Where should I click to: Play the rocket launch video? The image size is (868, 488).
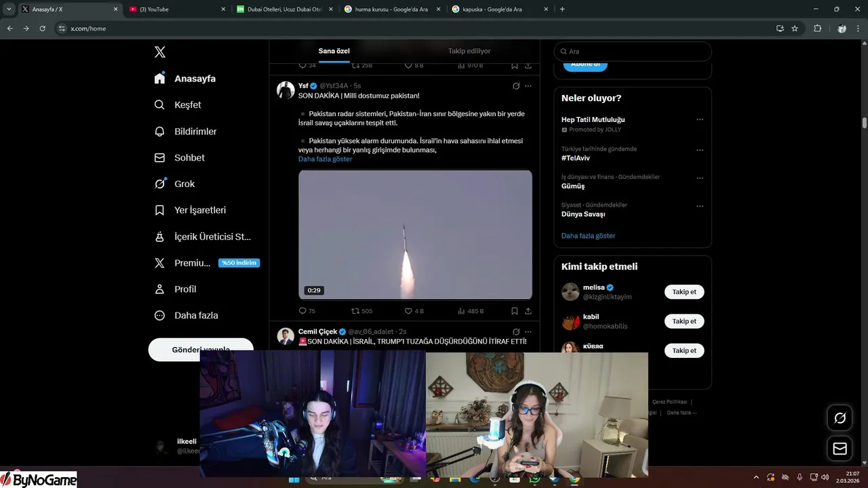point(415,235)
